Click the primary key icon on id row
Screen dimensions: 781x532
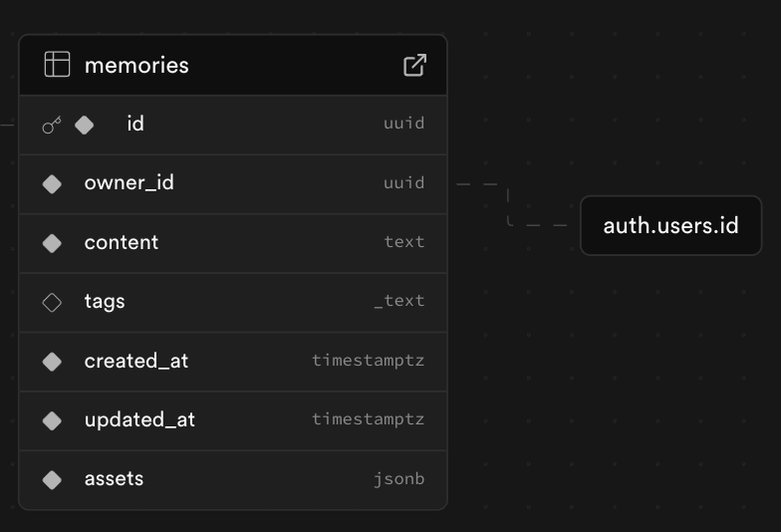click(52, 125)
